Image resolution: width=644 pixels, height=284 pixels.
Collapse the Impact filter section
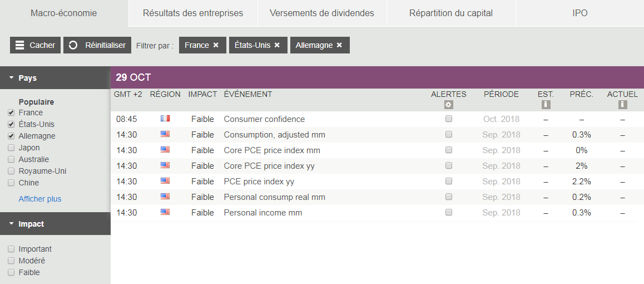point(12,224)
